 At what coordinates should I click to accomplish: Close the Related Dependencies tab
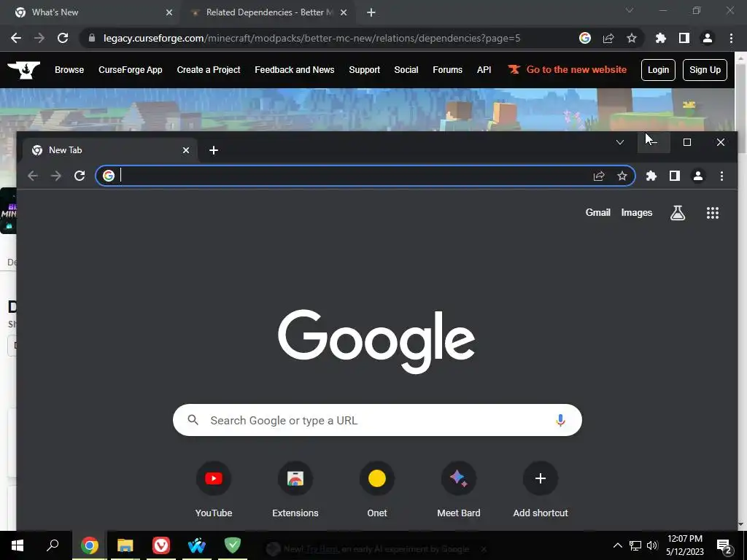point(344,12)
